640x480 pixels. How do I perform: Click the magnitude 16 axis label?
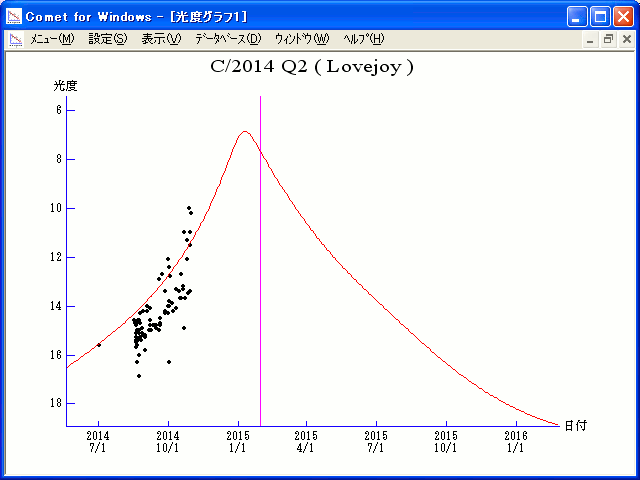click(x=57, y=355)
